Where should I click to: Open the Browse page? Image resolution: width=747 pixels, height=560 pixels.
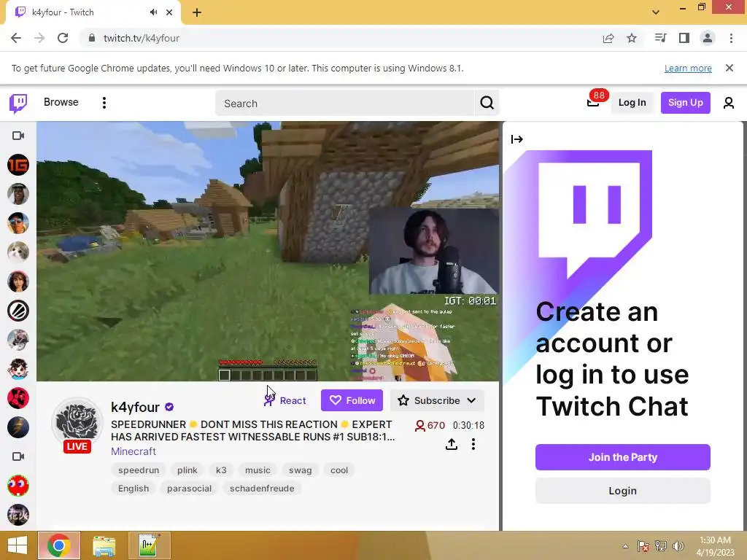[x=61, y=102]
